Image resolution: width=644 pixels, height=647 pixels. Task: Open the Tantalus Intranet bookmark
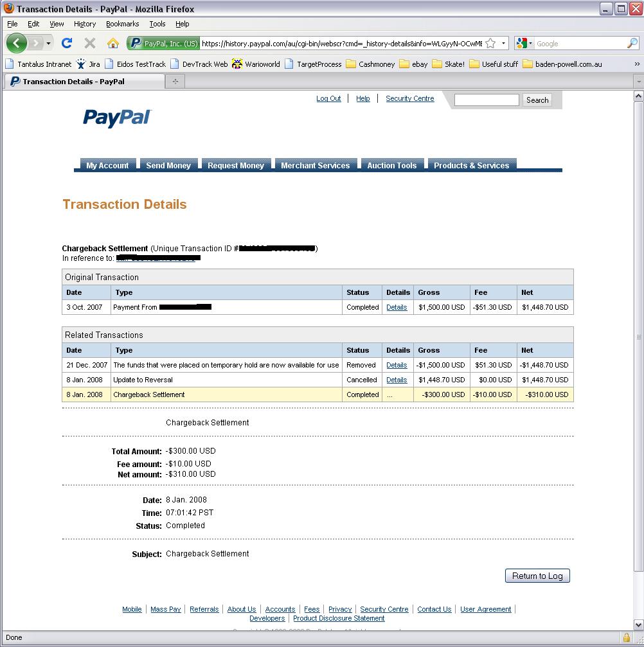coord(39,64)
